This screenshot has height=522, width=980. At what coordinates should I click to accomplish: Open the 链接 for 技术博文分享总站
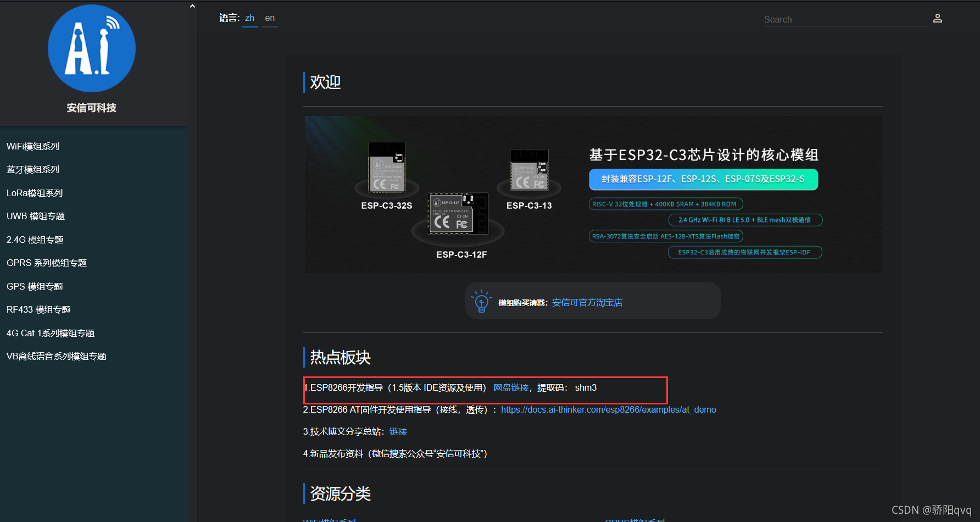point(398,431)
